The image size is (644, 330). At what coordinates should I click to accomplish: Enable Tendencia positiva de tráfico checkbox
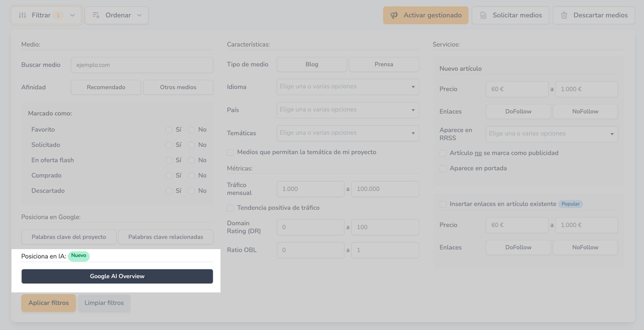(230, 208)
